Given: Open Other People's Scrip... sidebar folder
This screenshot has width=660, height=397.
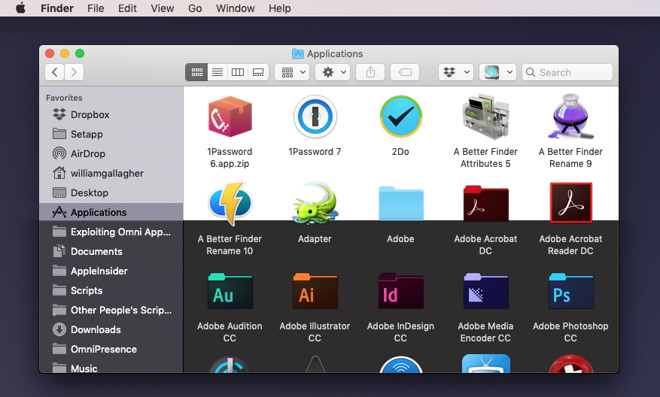Looking at the screenshot, I should (x=111, y=310).
